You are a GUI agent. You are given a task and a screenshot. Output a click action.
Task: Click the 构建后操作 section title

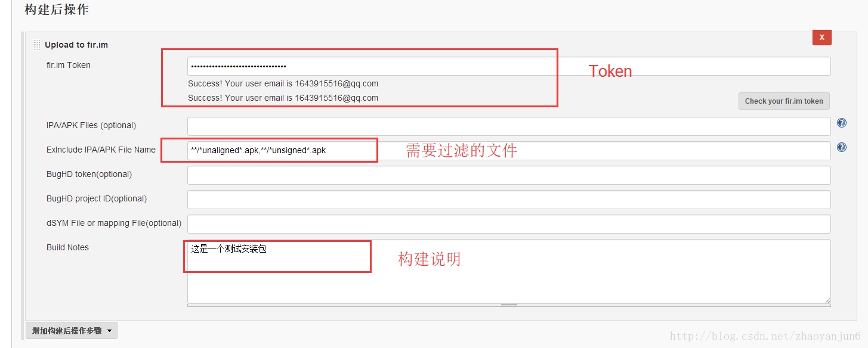point(57,10)
